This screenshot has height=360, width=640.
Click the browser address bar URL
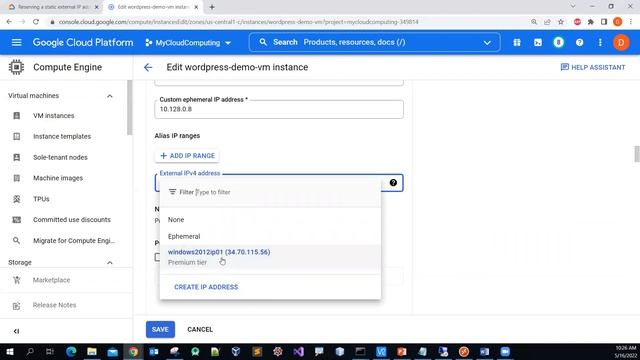pos(239,22)
